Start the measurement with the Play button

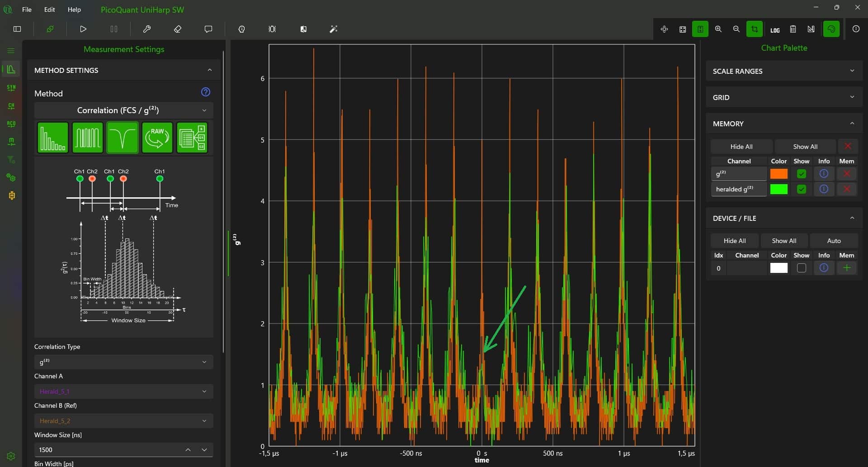[x=83, y=29]
